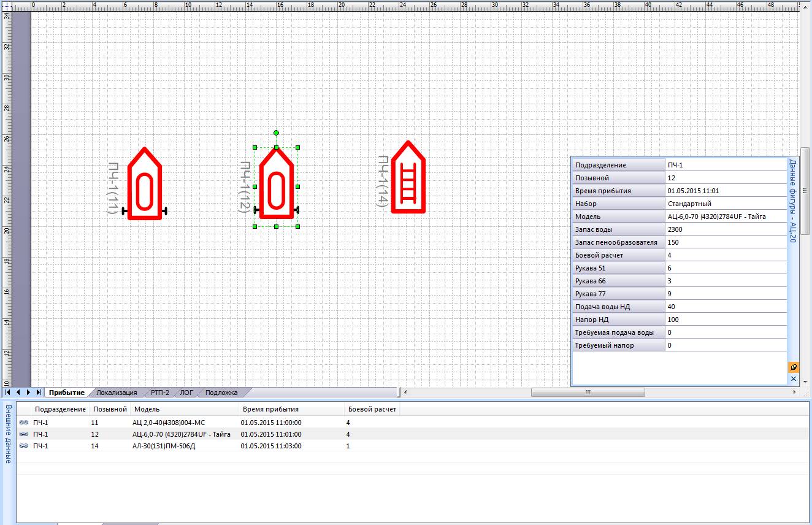Screen dimensions: 812x525
Task: Select the fire truck shape labeled ПЧ-1(12)
Action: 276,184
